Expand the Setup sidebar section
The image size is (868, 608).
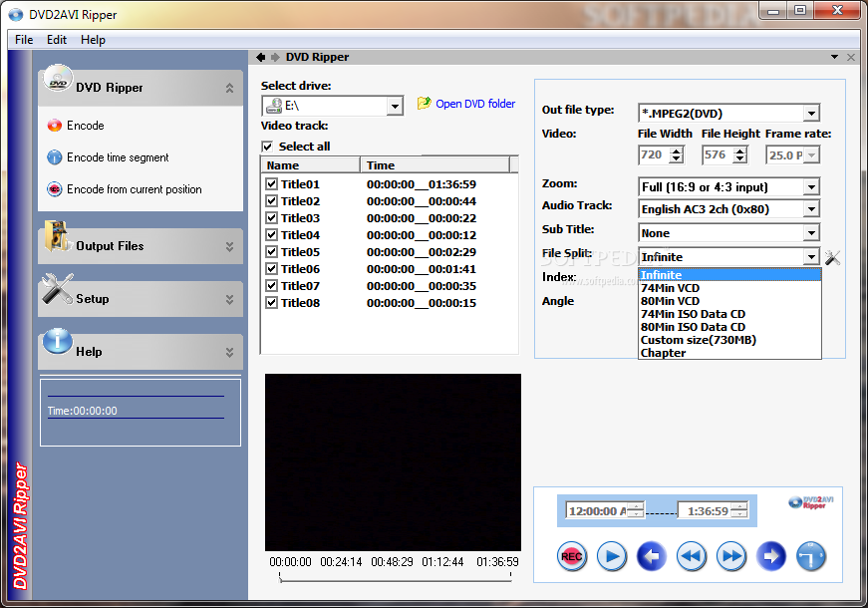[229, 299]
